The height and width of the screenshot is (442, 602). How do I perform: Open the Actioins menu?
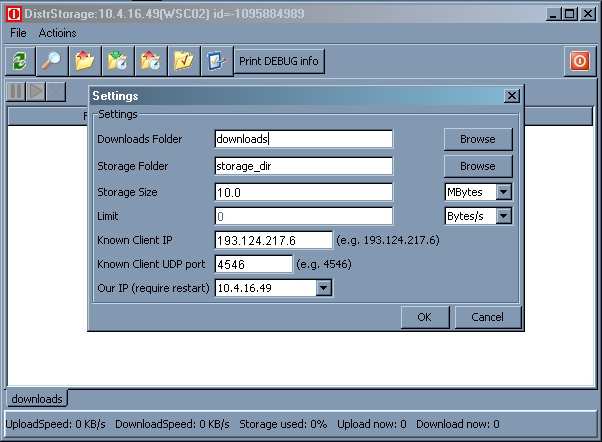click(58, 33)
